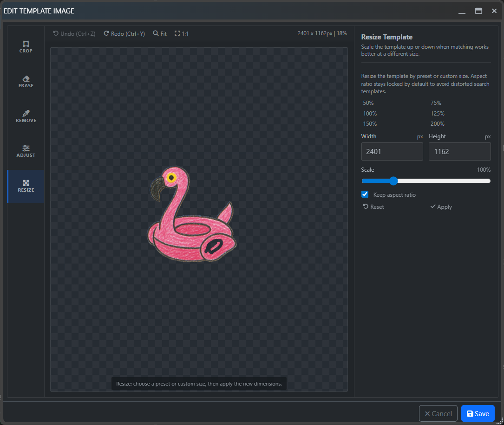The height and width of the screenshot is (425, 504).
Task: Set zoom to 1:1 actual size
Action: [x=182, y=33]
